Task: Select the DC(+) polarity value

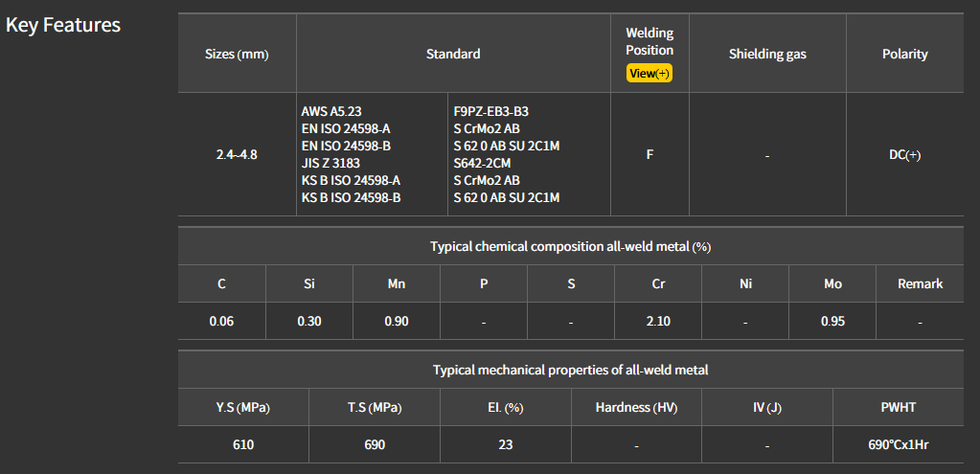Action: [904, 154]
